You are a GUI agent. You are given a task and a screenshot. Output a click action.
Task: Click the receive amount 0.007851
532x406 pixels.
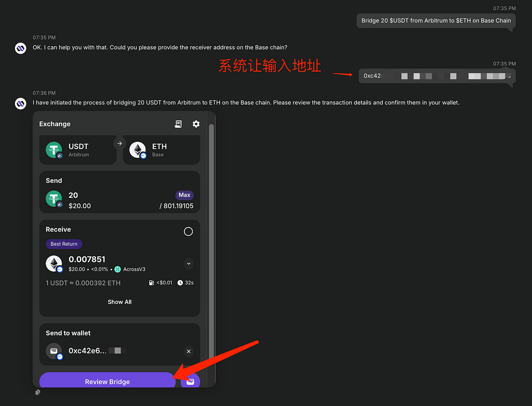click(x=87, y=260)
